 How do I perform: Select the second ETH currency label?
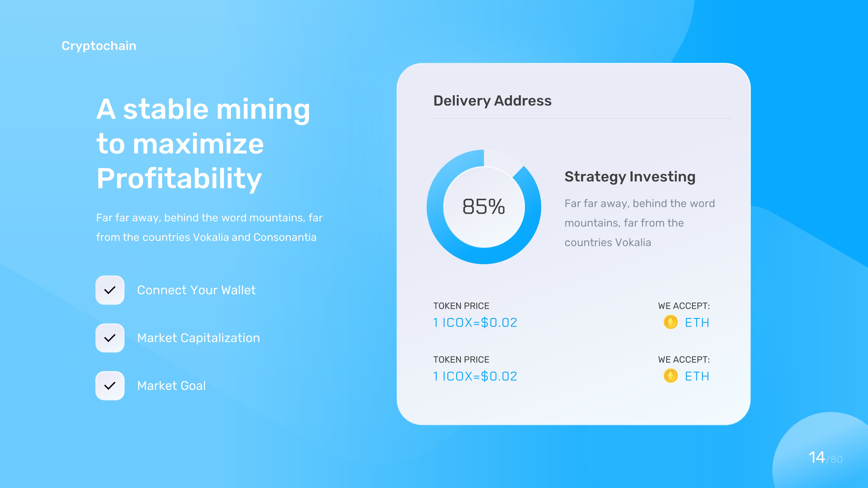697,376
